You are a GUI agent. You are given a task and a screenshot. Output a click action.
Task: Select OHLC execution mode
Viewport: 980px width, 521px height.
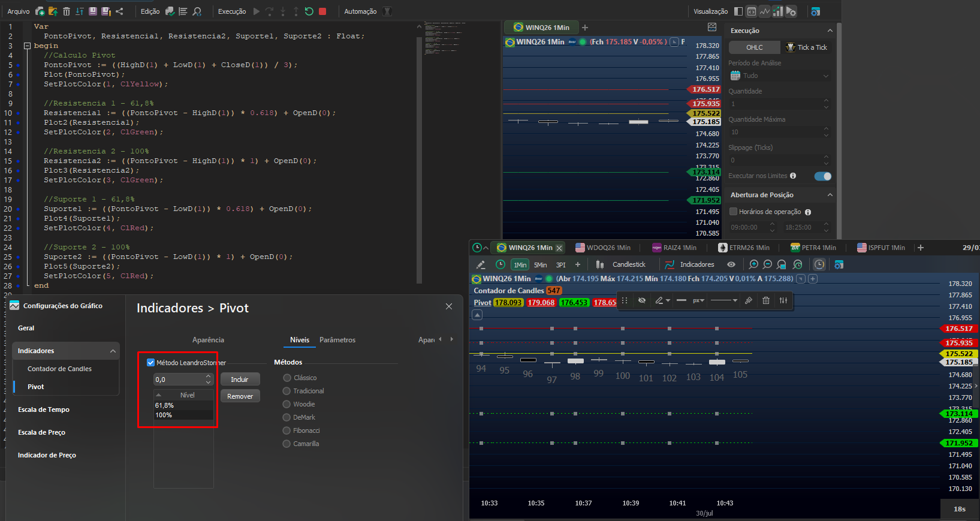click(755, 47)
